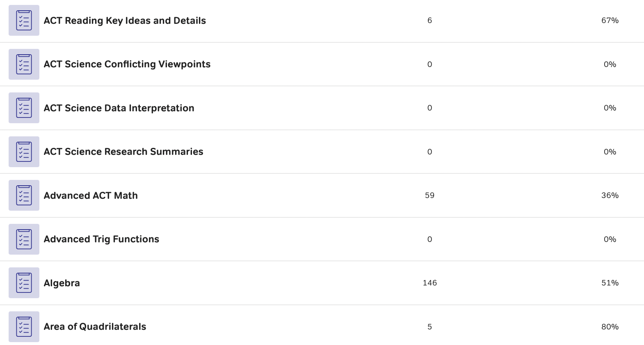Open the ACT Science Research Summaries icon

(x=24, y=152)
